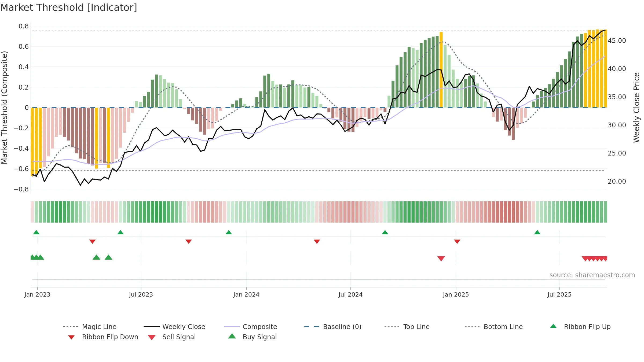This screenshot has width=644, height=362.
Task: Click the ribbon flip down marker in Sep 2023
Action: 189,242
